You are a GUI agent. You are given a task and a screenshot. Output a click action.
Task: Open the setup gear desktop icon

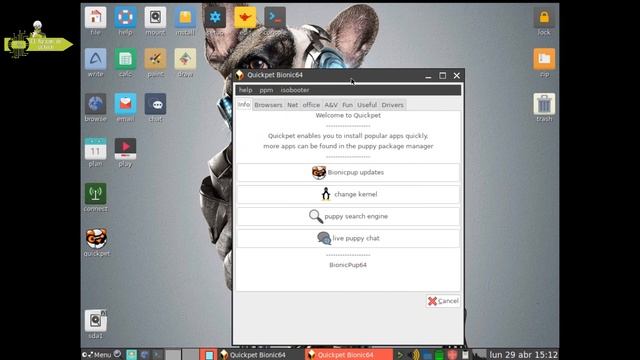click(215, 17)
